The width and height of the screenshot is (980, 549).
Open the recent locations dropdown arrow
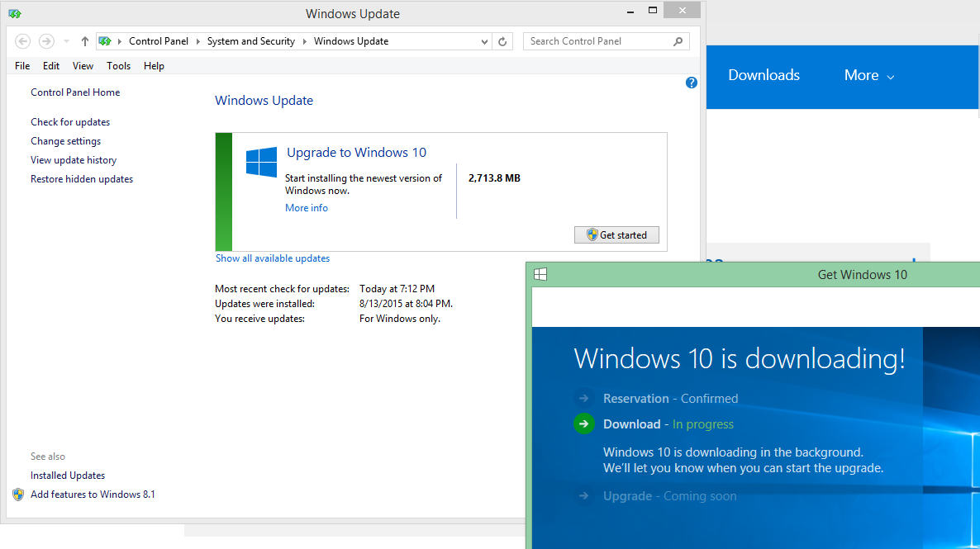pyautogui.click(x=66, y=41)
